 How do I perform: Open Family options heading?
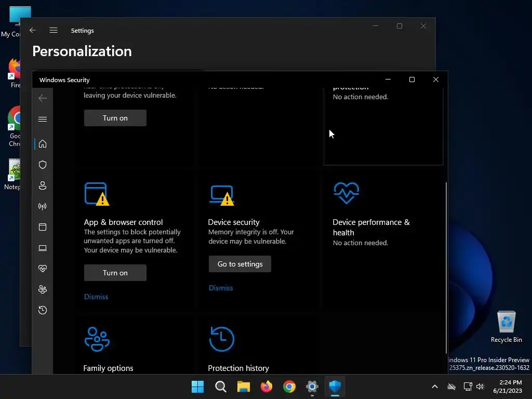[108, 368]
